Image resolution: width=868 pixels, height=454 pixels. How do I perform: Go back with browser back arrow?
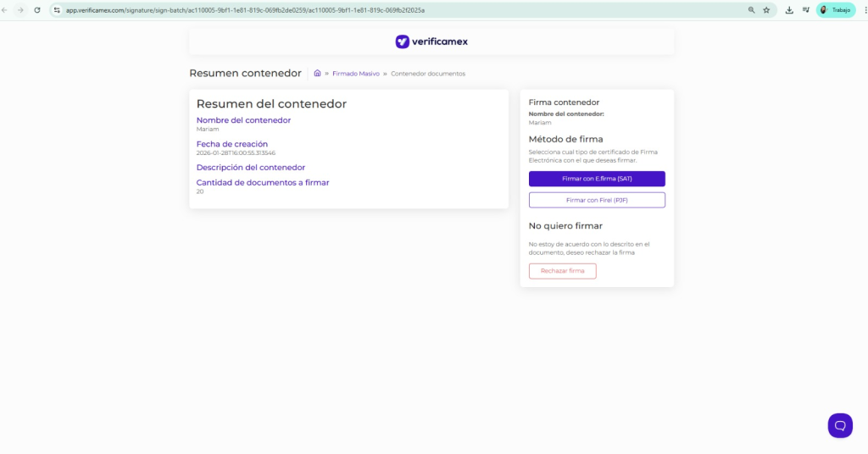point(7,10)
